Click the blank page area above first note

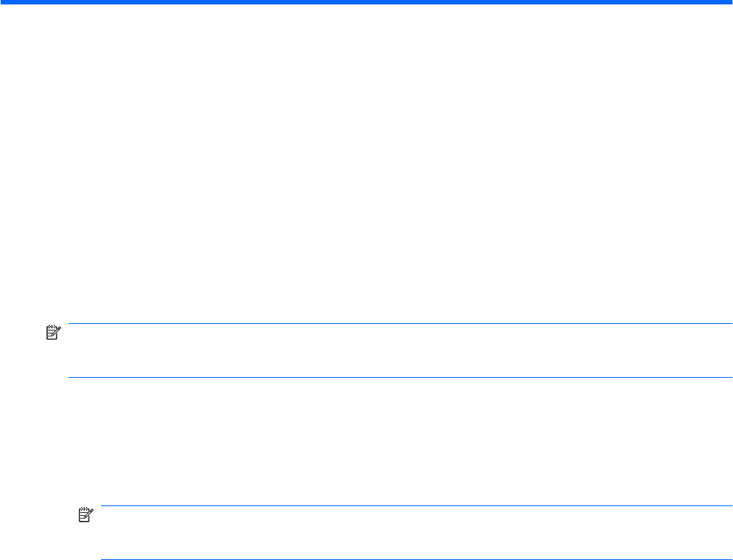pyautogui.click(x=369, y=162)
